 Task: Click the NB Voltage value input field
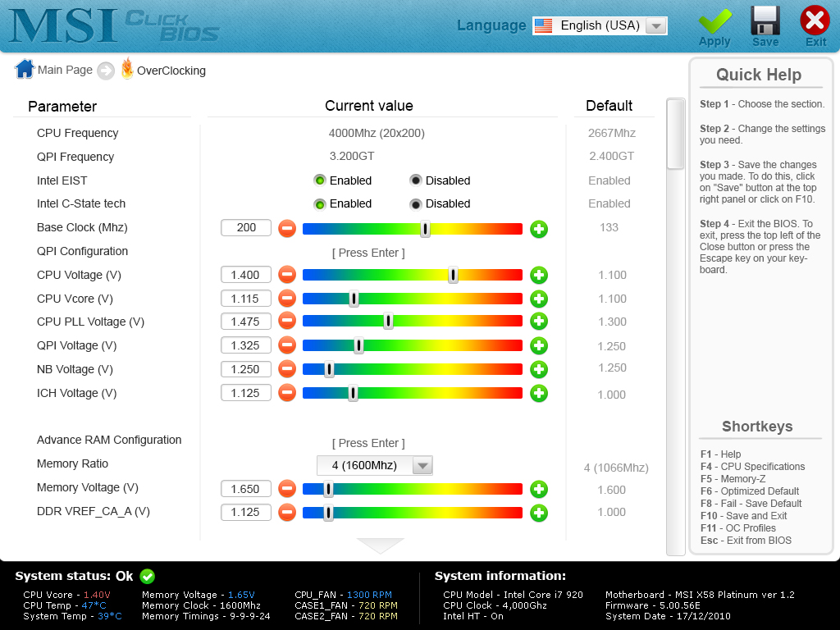(x=246, y=369)
